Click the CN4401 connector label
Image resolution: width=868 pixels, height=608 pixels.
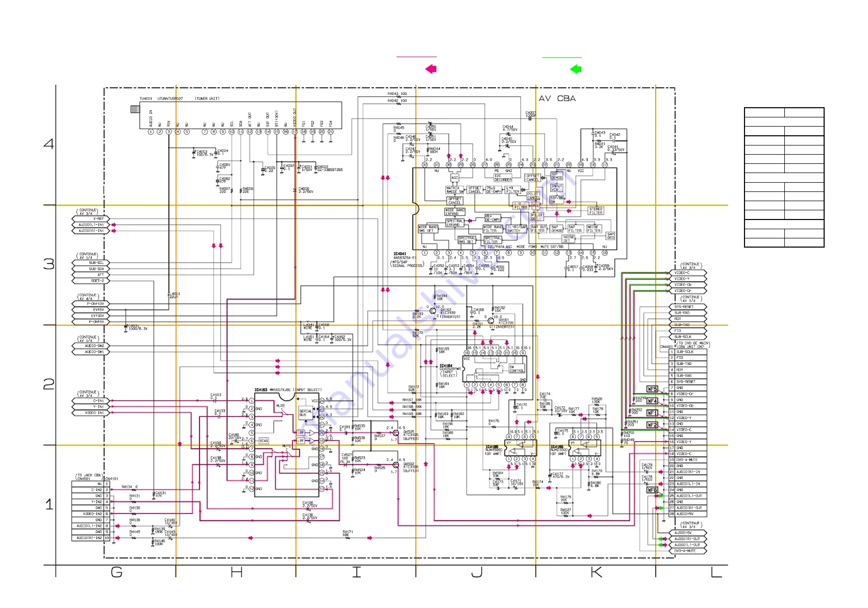point(666,347)
